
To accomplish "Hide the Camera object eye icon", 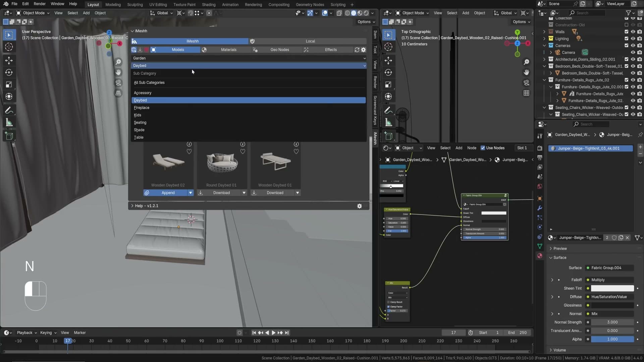I will [633, 52].
